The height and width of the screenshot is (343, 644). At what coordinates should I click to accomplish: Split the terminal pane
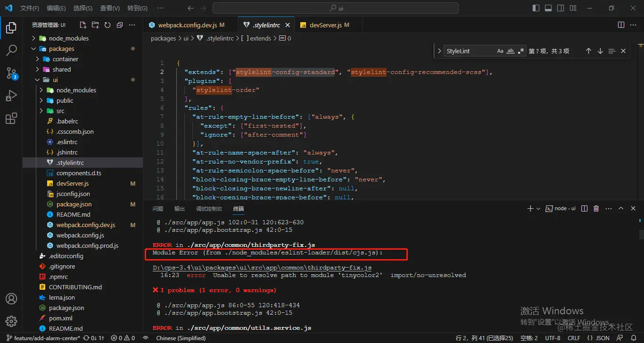coord(584,208)
